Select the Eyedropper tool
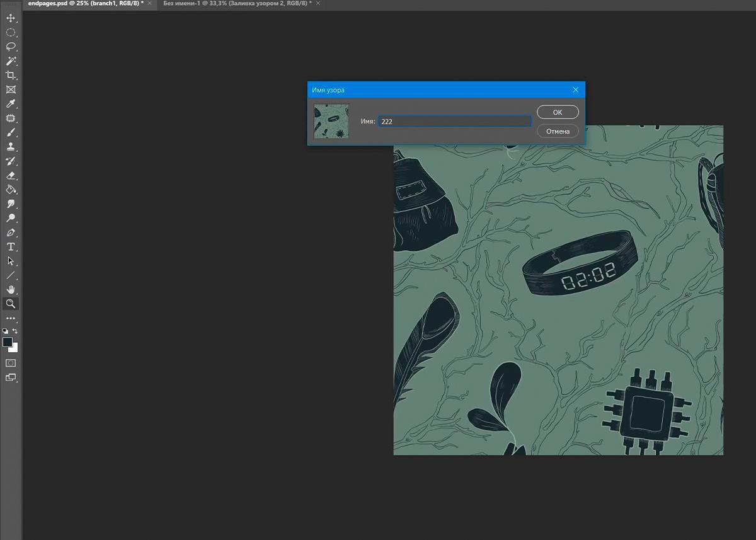The width and height of the screenshot is (756, 540). [x=11, y=104]
